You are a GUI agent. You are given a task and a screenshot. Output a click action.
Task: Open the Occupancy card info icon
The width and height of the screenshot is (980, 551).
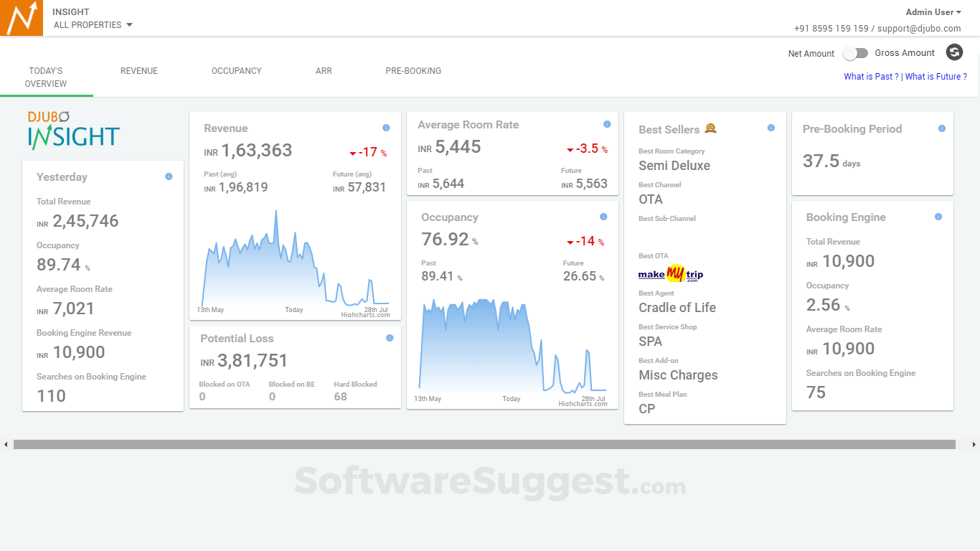point(603,216)
